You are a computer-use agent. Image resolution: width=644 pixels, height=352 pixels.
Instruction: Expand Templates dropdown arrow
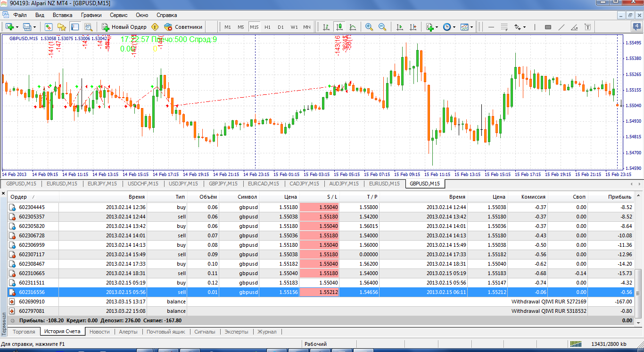tap(472, 27)
